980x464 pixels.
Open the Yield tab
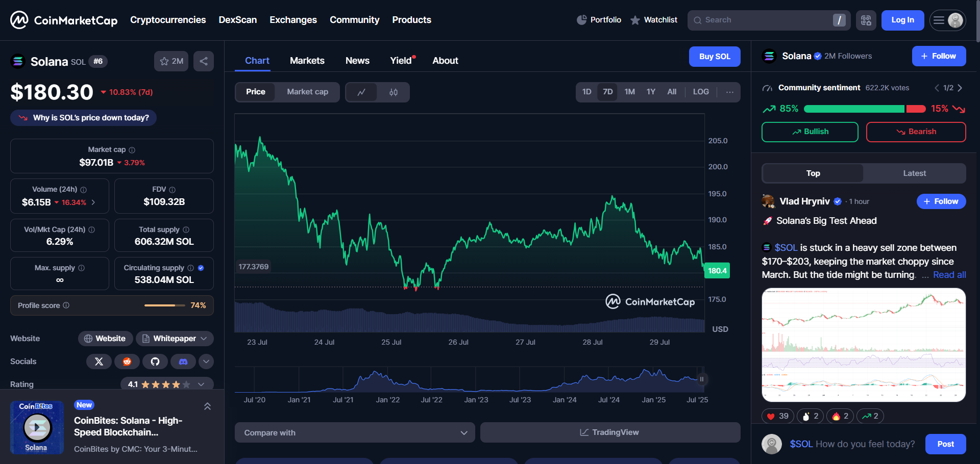click(402, 61)
